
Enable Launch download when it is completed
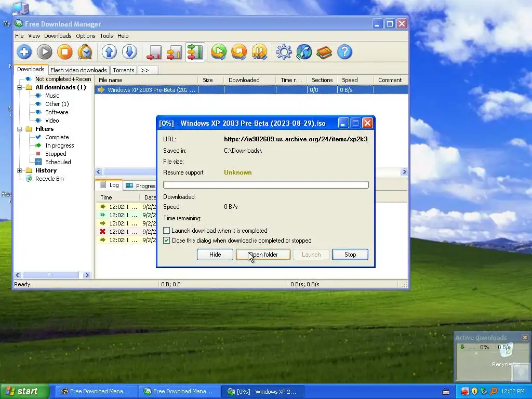pyautogui.click(x=167, y=230)
